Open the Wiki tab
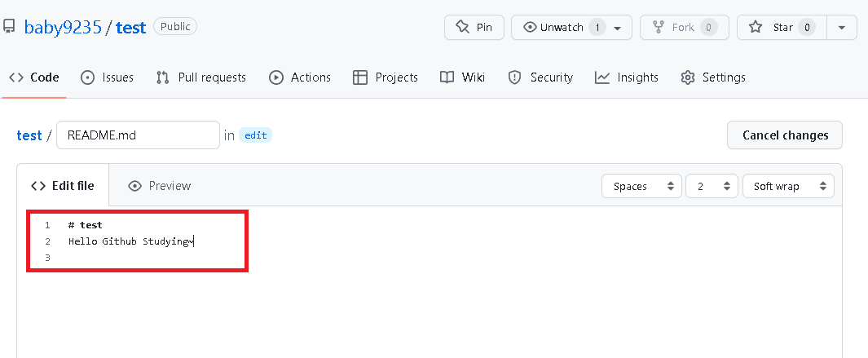This screenshot has width=868, height=358. pos(462,77)
